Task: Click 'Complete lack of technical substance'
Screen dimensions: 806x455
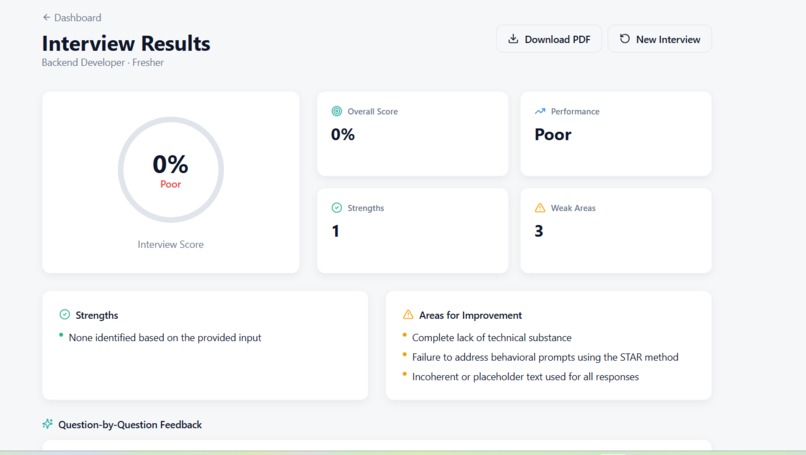Action: [x=492, y=338]
